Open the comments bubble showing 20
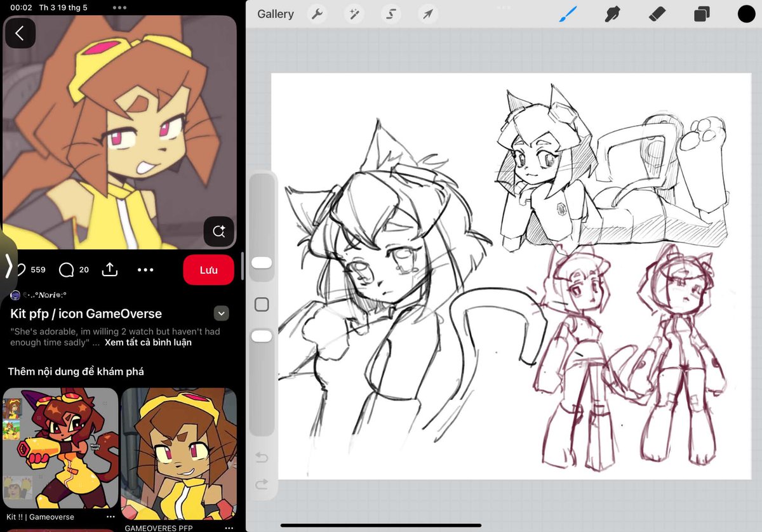The height and width of the screenshot is (532, 762). pyautogui.click(x=67, y=270)
